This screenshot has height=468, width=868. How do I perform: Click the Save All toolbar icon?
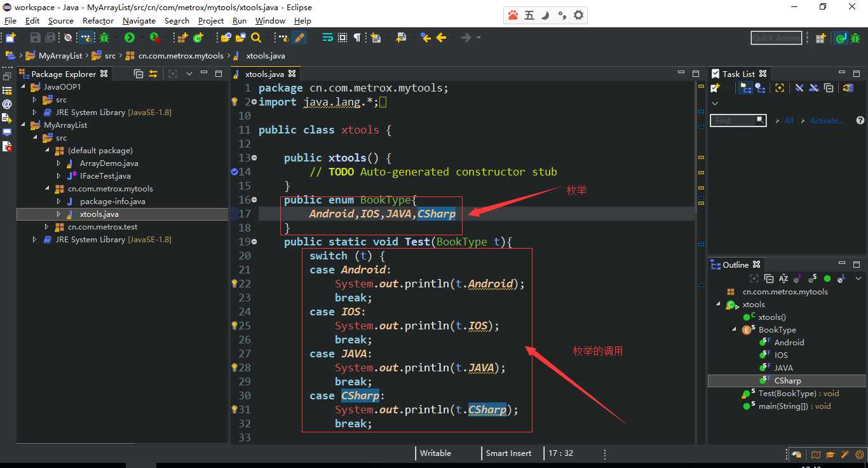[x=50, y=38]
